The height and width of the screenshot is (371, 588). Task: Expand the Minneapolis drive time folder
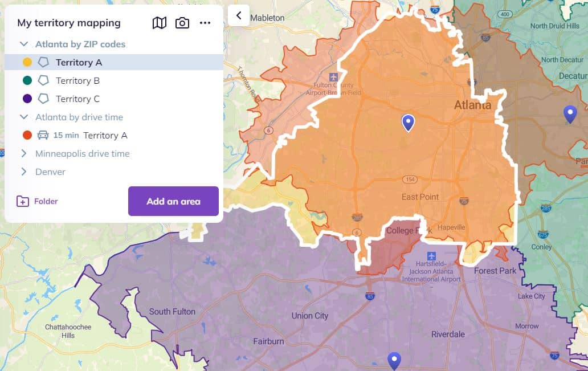point(24,153)
